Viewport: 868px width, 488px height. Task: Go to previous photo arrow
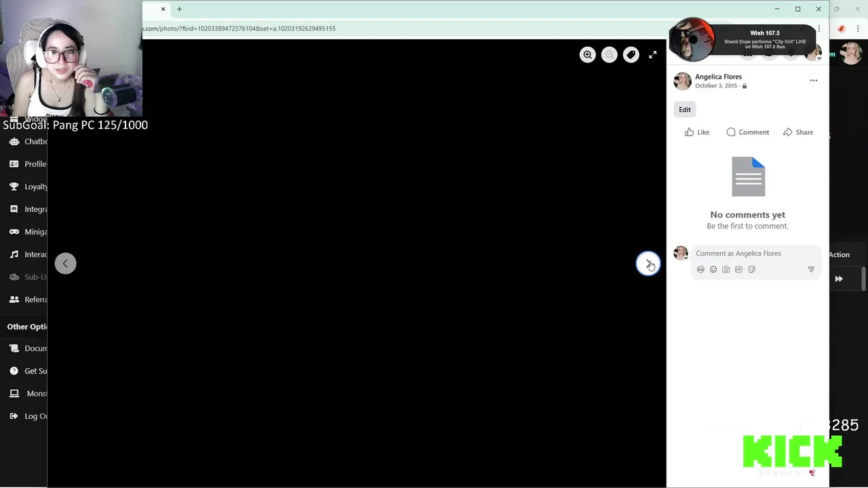(65, 264)
